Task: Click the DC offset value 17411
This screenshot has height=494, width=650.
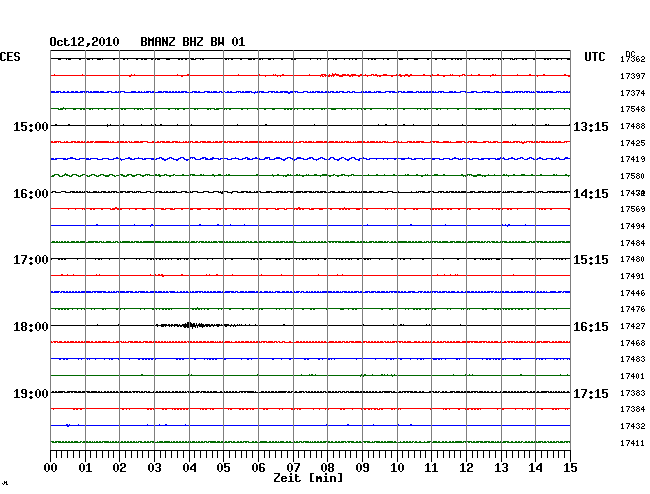Action: (x=633, y=443)
